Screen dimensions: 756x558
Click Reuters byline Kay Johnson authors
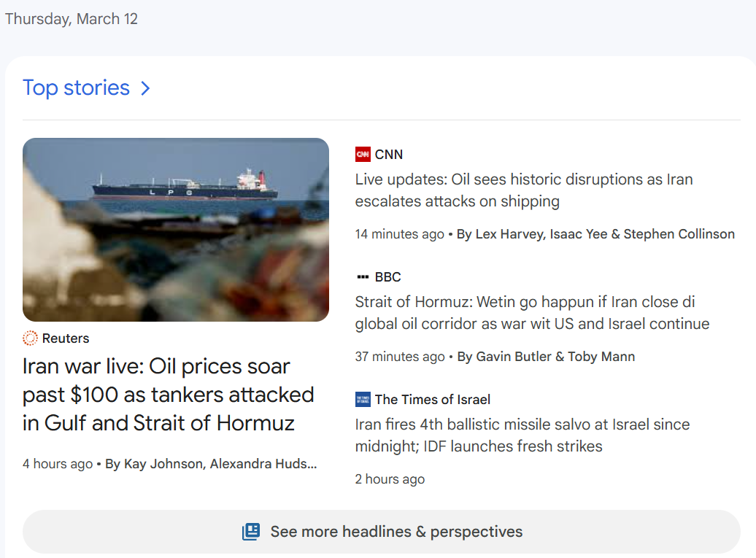point(211,464)
